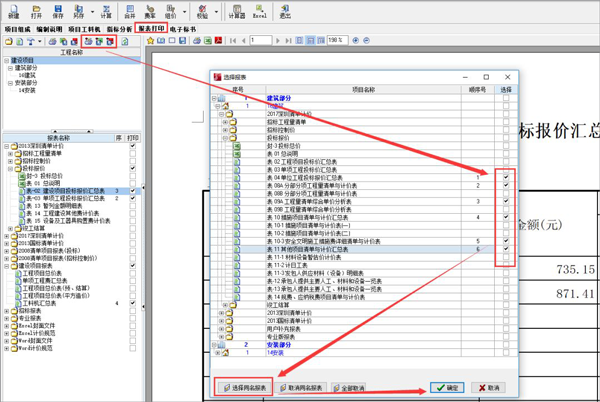Toggle print checkbox for 表-02 建设项目投标报价汇总表

(132, 191)
